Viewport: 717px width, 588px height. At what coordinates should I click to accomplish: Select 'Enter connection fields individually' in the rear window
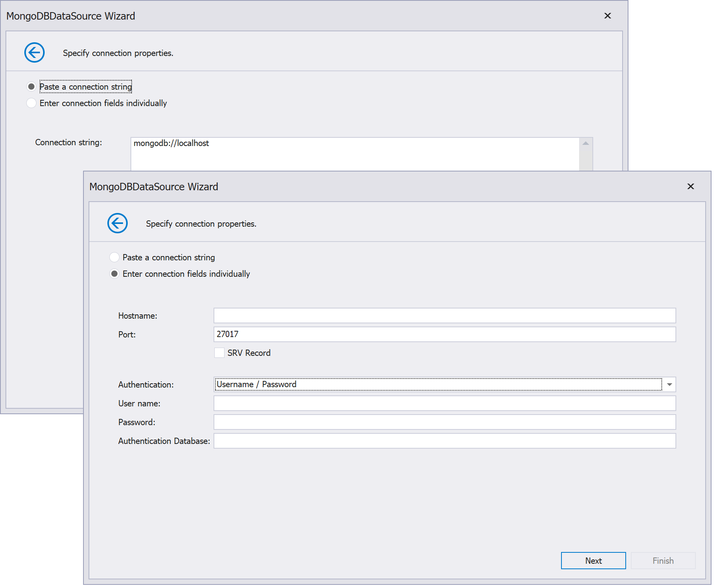[31, 103]
